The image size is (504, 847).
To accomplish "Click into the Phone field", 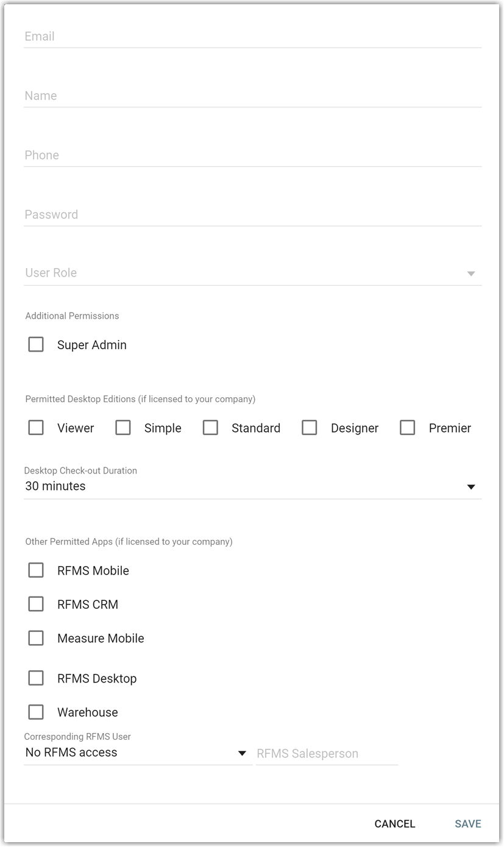I will [x=252, y=155].
